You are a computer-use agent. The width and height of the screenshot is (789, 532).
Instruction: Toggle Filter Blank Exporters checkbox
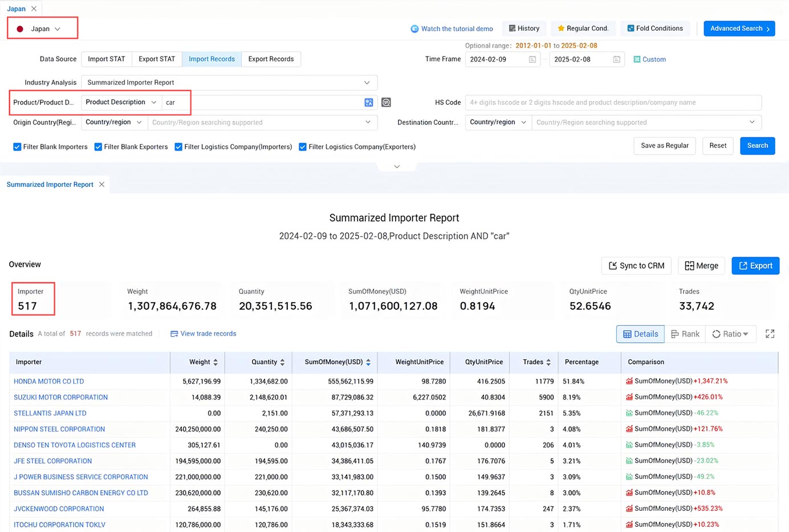[x=98, y=147]
